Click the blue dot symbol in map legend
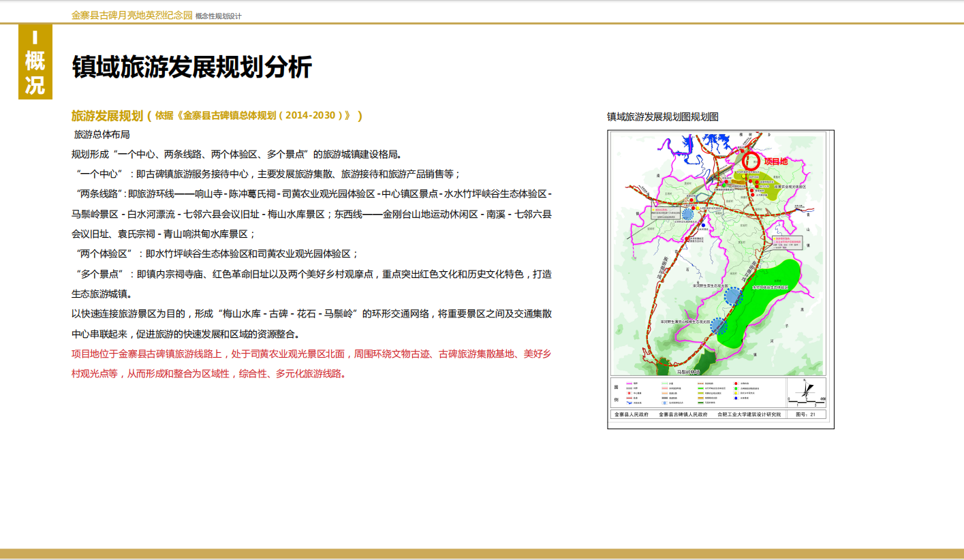Viewport: 964px width, 560px height. [736, 398]
